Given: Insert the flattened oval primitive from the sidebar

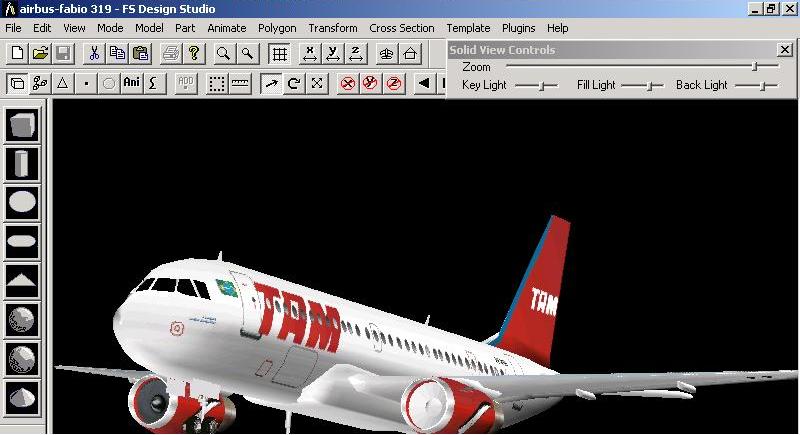Looking at the screenshot, I should click(22, 241).
